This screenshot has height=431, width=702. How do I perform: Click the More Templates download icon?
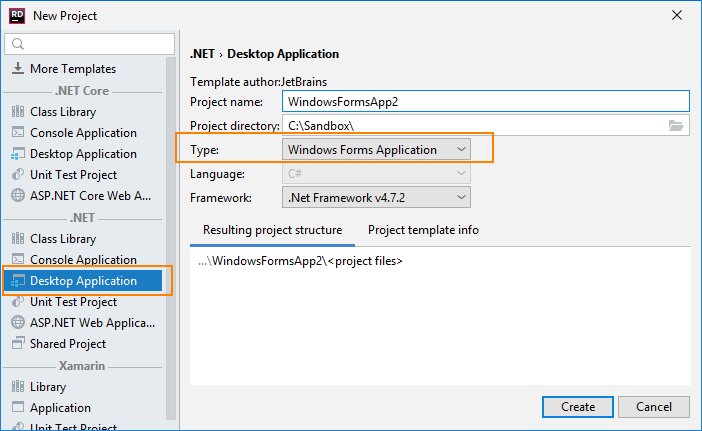[17, 69]
